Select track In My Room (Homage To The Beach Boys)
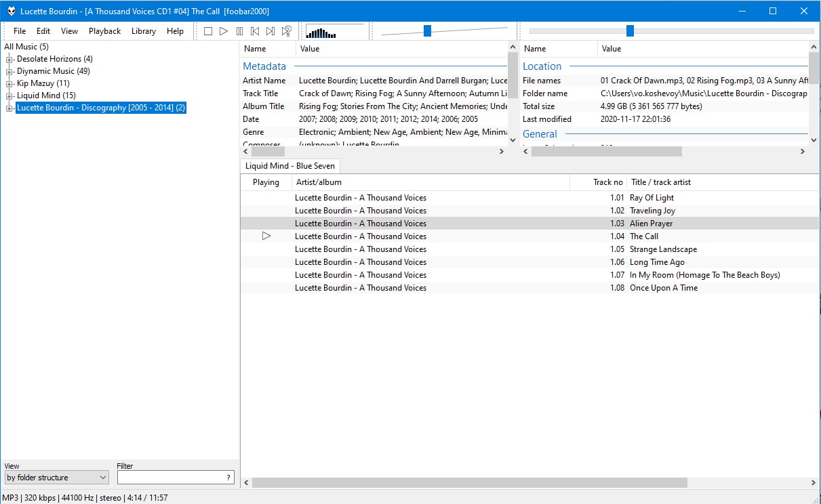 [x=529, y=275]
